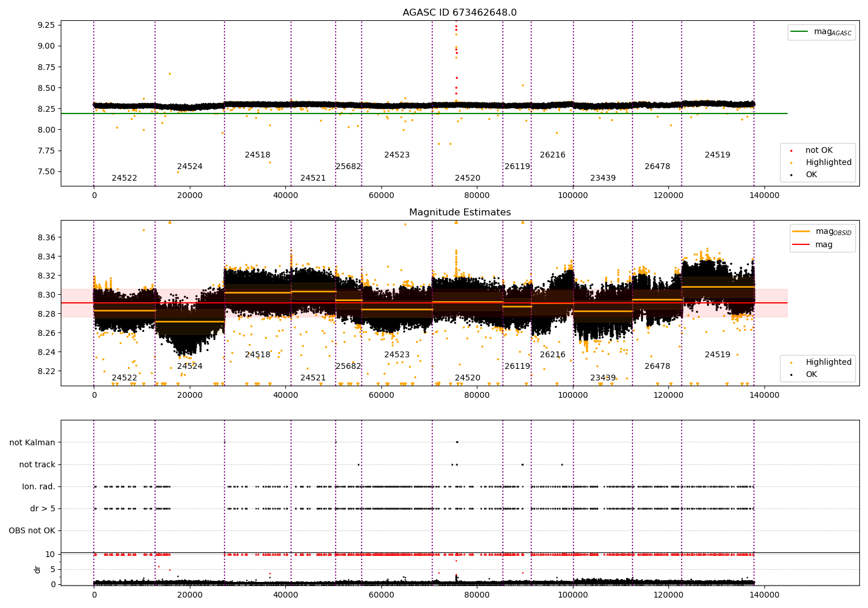
Task: Click obsid label 23439 in Magnitude Estimates plot
Action: (603, 378)
